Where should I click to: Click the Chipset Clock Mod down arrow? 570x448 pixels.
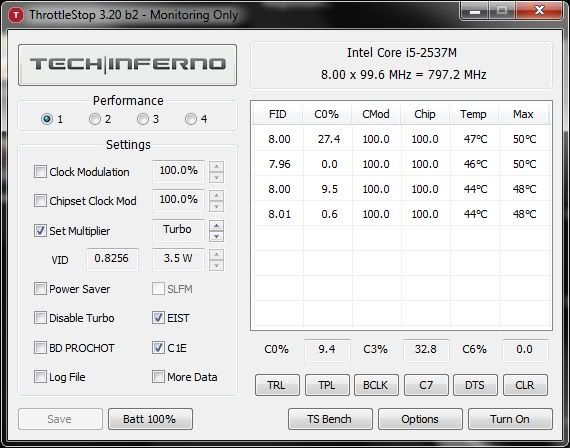[216, 207]
